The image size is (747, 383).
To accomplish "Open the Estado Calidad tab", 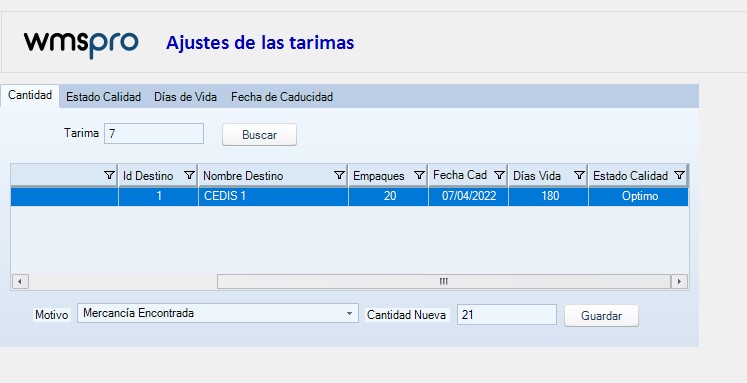I will [103, 97].
